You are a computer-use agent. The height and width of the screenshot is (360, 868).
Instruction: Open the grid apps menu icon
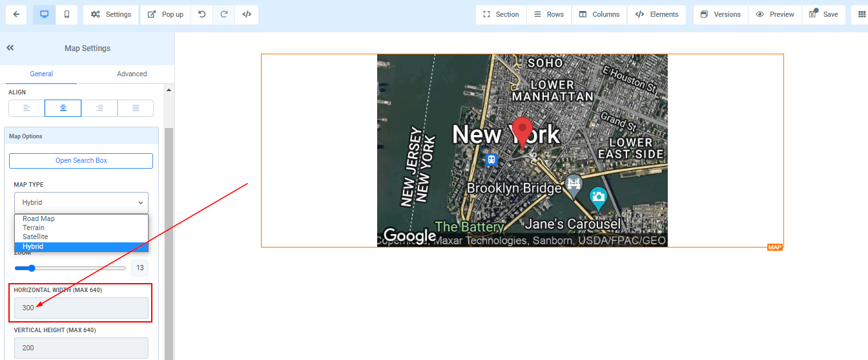pyautogui.click(x=860, y=14)
